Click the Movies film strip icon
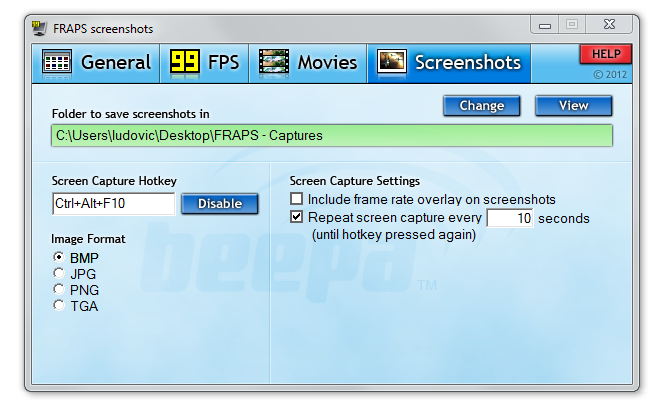The height and width of the screenshot is (410, 668). 274,61
